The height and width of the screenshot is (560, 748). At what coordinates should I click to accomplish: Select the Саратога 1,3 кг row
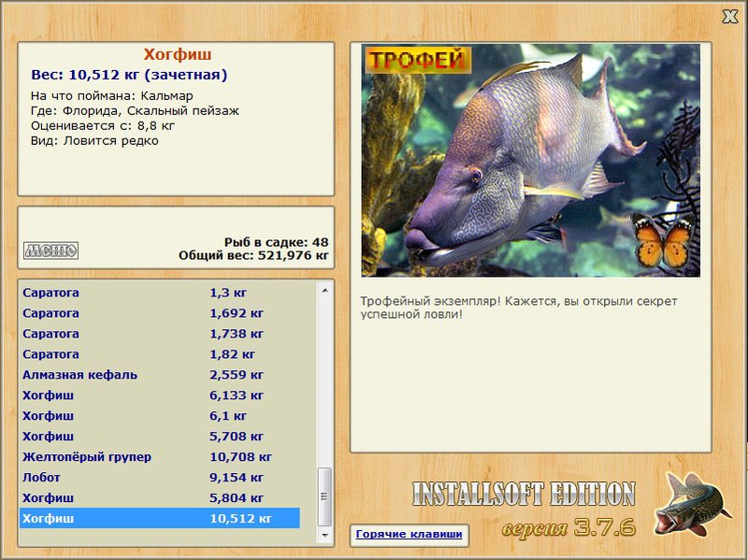pos(160,293)
